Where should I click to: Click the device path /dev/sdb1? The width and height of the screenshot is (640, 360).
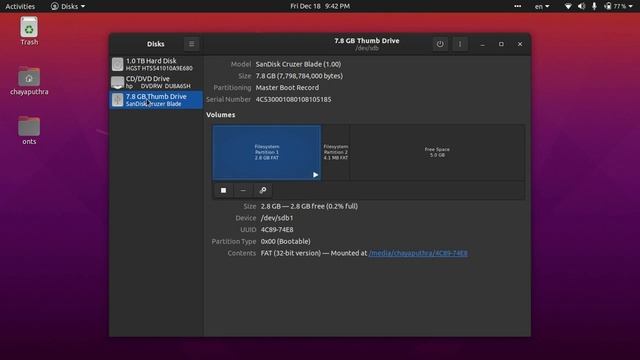coord(277,218)
